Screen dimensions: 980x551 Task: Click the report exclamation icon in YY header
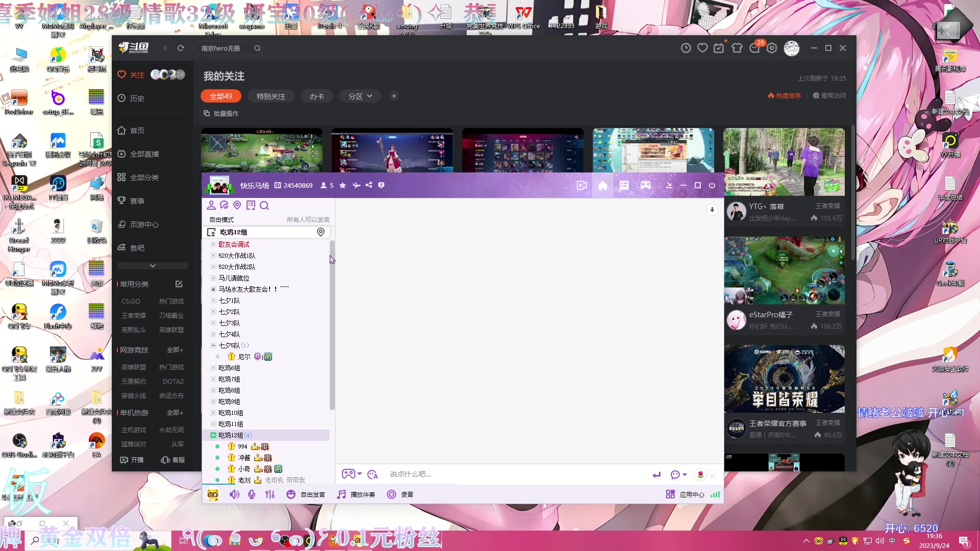[381, 185]
